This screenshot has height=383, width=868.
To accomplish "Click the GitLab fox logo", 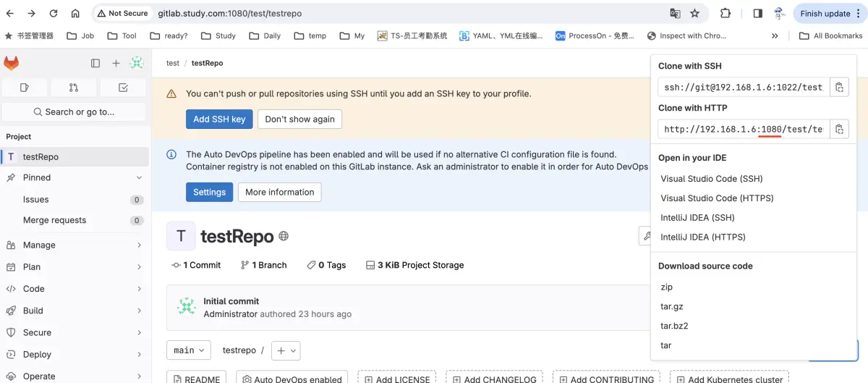I will [12, 64].
